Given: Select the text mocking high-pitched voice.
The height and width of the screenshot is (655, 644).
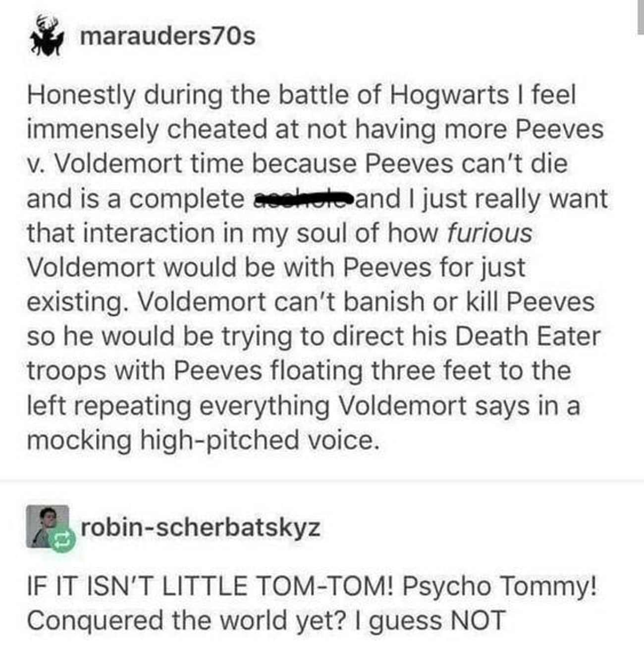Looking at the screenshot, I should (203, 440).
